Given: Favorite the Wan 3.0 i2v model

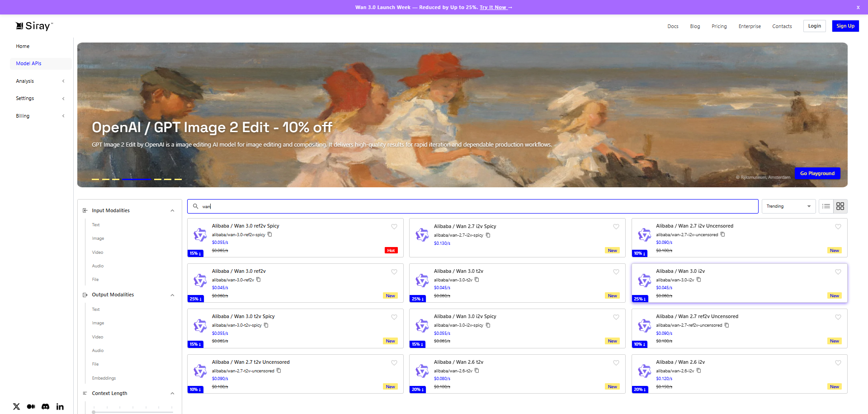Looking at the screenshot, I should (838, 271).
